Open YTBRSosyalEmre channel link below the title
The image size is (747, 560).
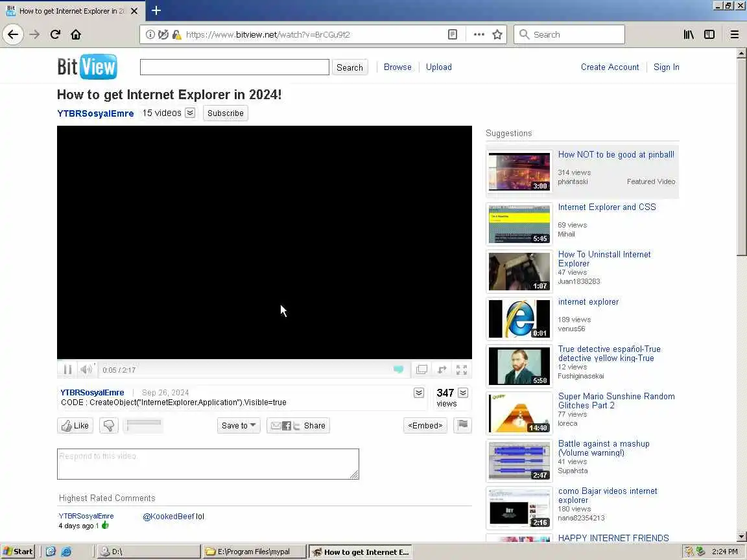[95, 113]
